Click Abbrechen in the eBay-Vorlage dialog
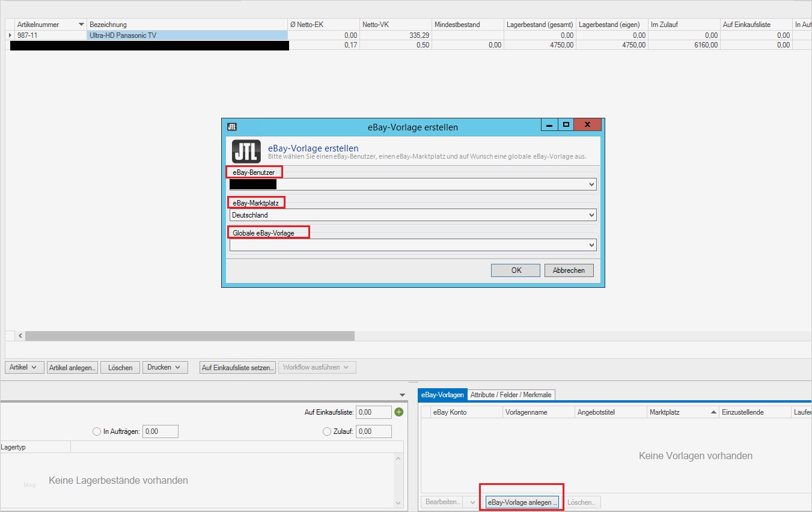This screenshot has width=812, height=512. point(569,270)
